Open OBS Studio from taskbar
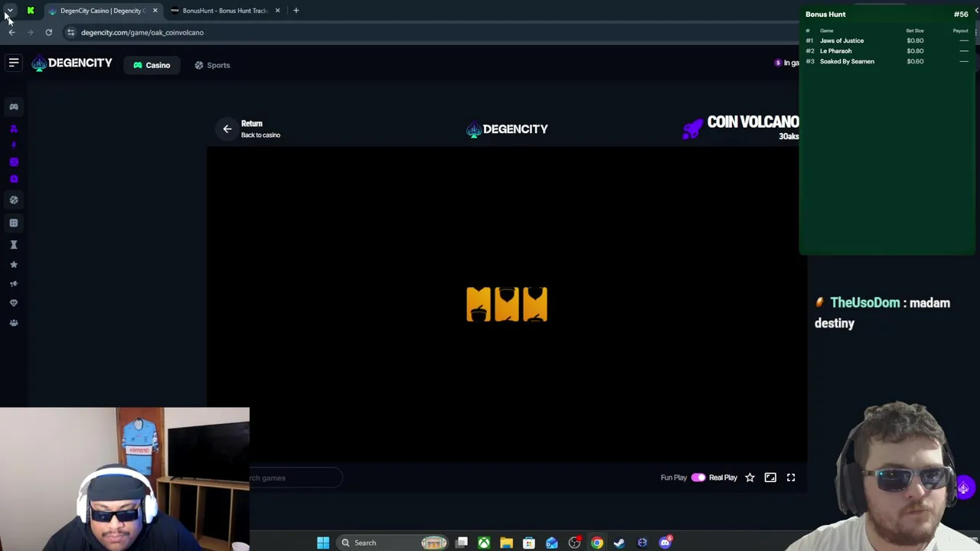The image size is (980, 551). [x=574, y=543]
